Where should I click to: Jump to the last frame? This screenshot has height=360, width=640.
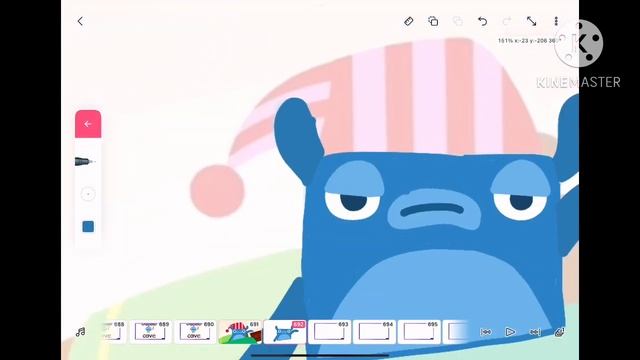point(535,332)
